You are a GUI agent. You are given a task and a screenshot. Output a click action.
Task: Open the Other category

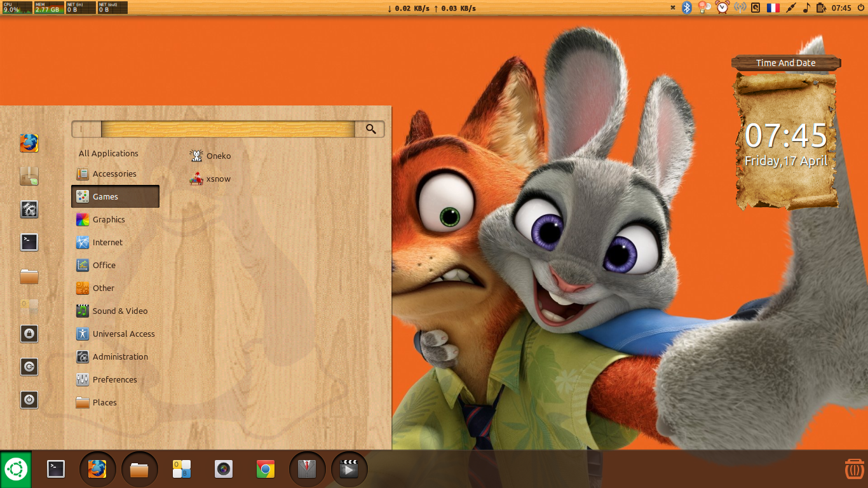115,288
